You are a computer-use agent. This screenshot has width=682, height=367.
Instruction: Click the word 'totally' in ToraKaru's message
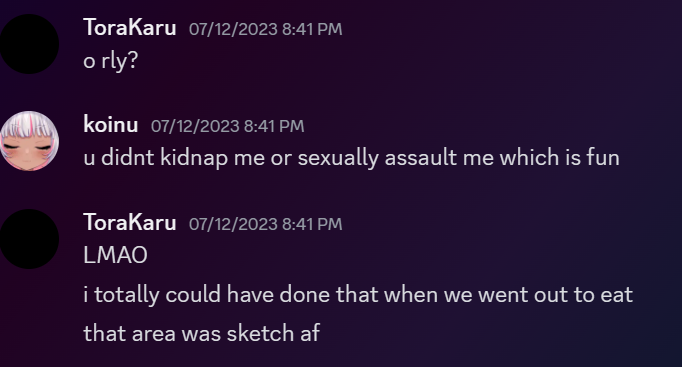pos(127,295)
